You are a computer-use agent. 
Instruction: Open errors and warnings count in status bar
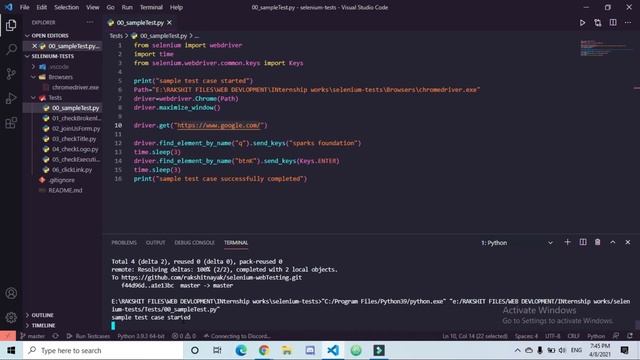tap(184, 336)
